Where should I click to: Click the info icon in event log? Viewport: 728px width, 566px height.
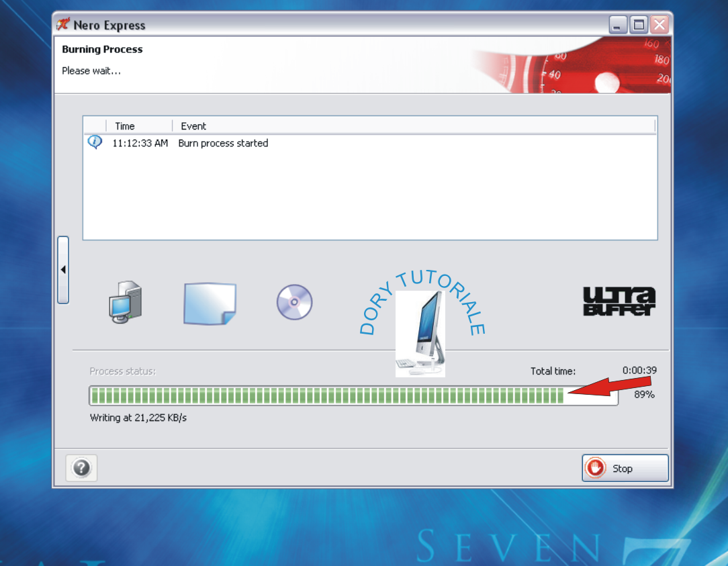click(x=95, y=142)
